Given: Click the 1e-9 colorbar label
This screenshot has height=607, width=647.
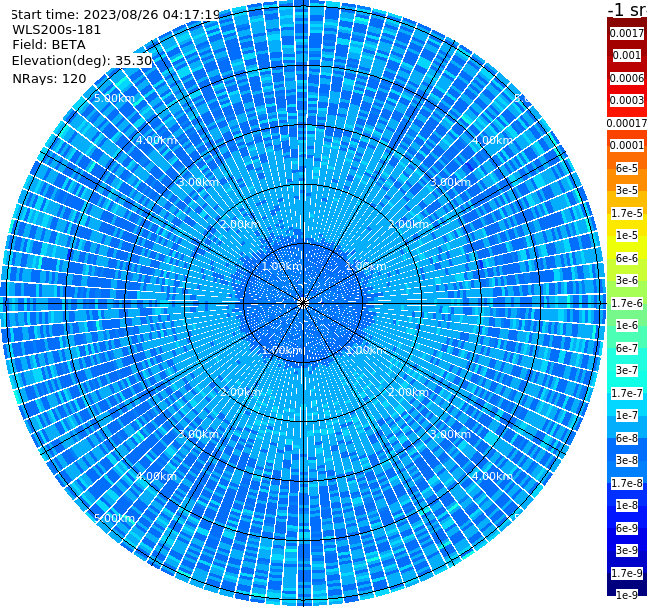Looking at the screenshot, I should (627, 595).
